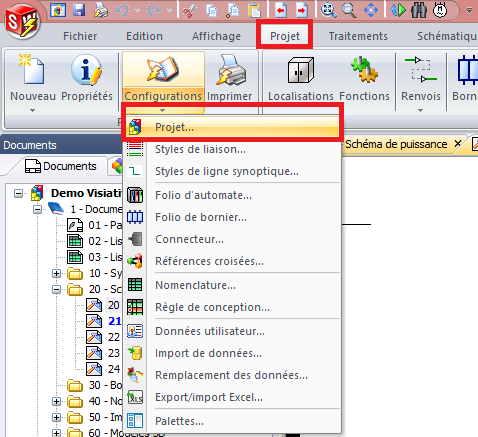The height and width of the screenshot is (437, 478).
Task: Choose Import de données... menu entry
Action: (232, 353)
